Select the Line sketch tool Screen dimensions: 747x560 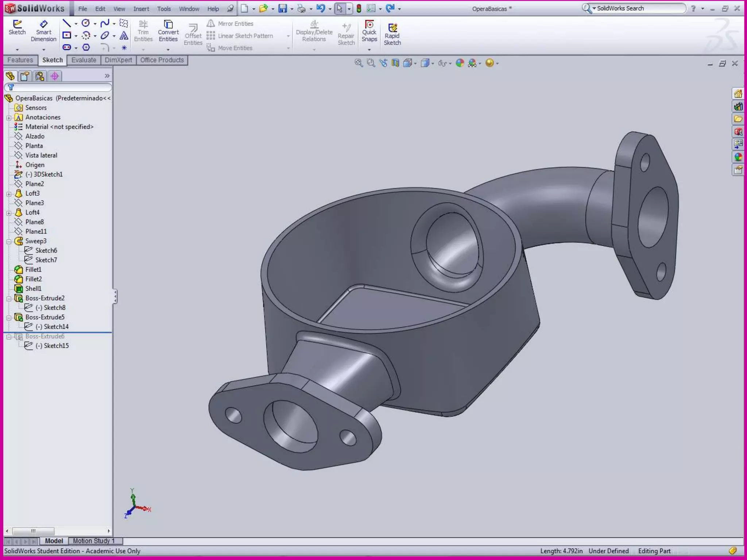coord(67,24)
